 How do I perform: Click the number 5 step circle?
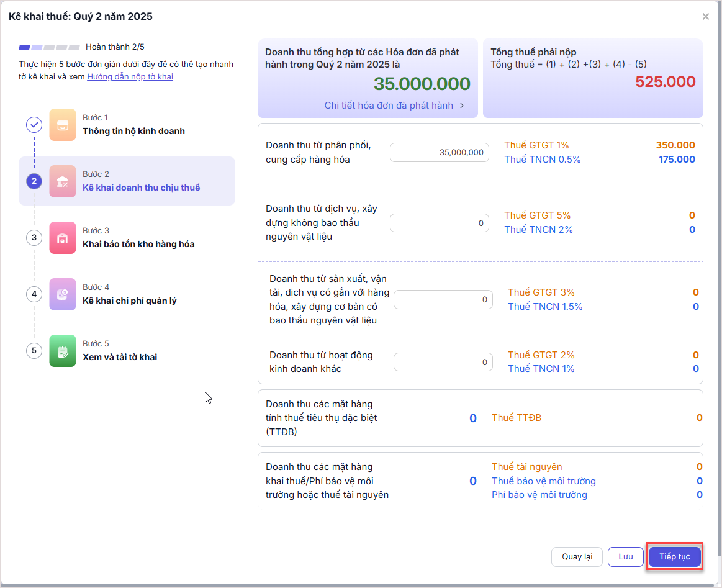coord(34,351)
